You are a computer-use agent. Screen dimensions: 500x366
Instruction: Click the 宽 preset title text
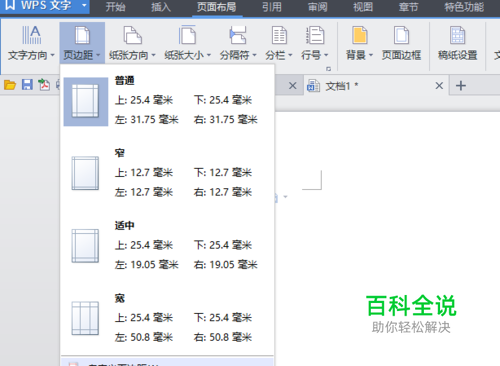coord(120,298)
